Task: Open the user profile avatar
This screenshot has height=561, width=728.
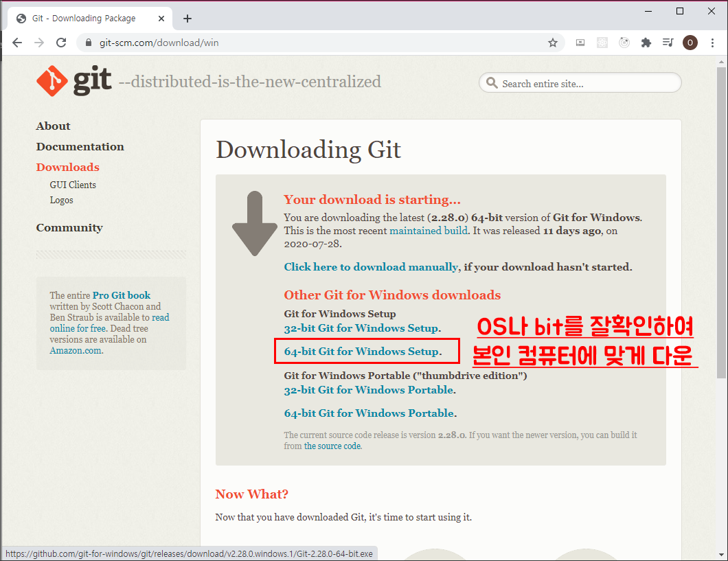Action: tap(690, 43)
